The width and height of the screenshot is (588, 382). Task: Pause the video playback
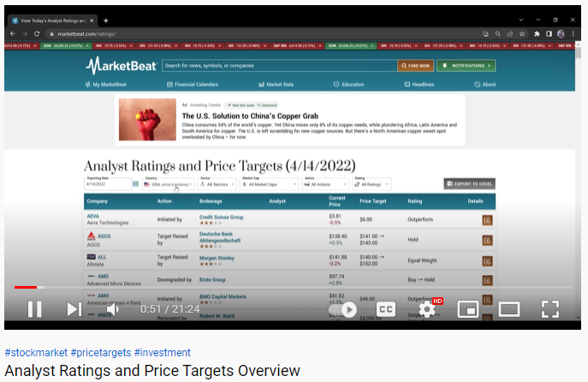(x=35, y=309)
